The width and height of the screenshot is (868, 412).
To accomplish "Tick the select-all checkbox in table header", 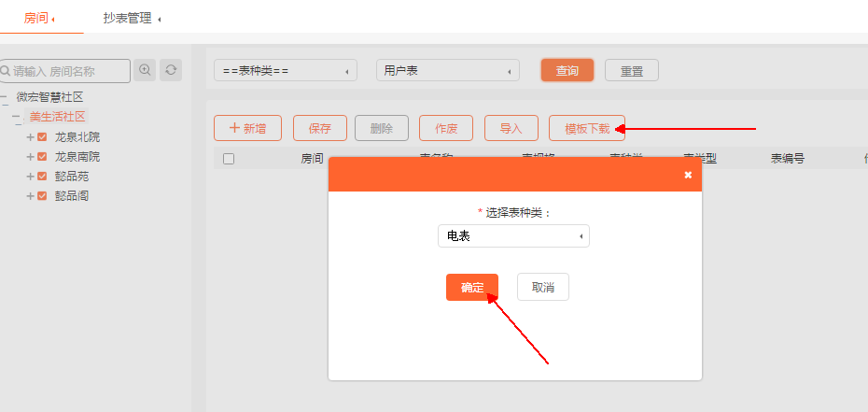I will 229,159.
